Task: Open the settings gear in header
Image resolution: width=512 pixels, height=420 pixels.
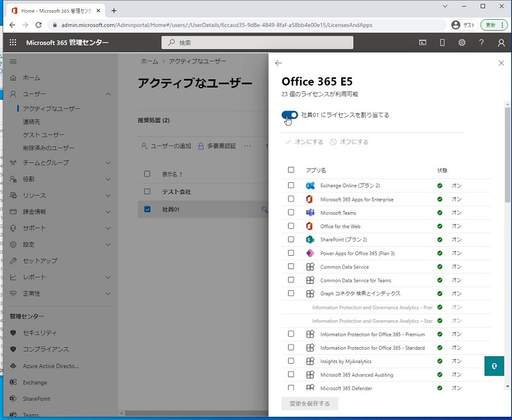Action: (461, 42)
